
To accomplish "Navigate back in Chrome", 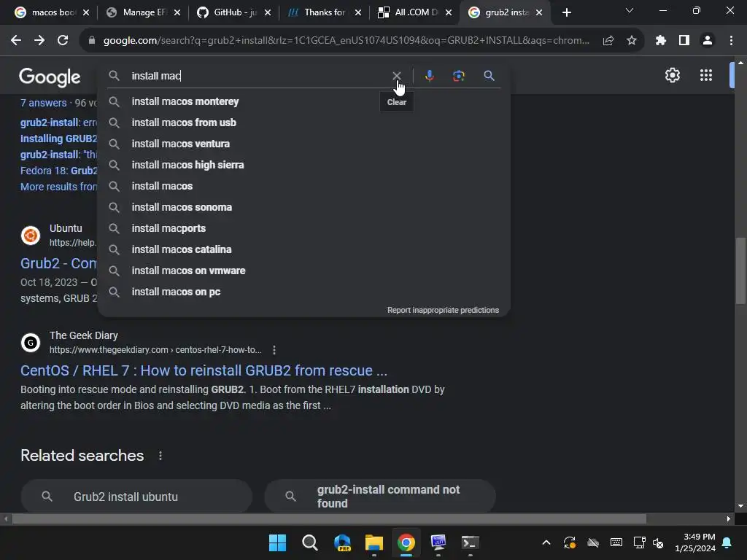I will [16, 41].
